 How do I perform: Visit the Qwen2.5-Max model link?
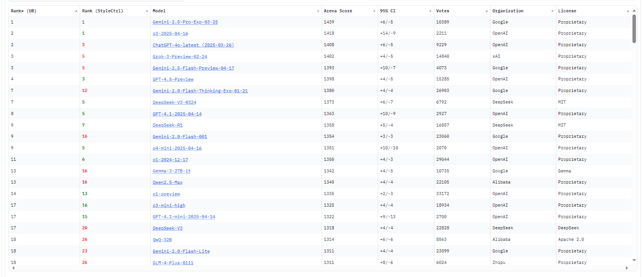pos(167,183)
